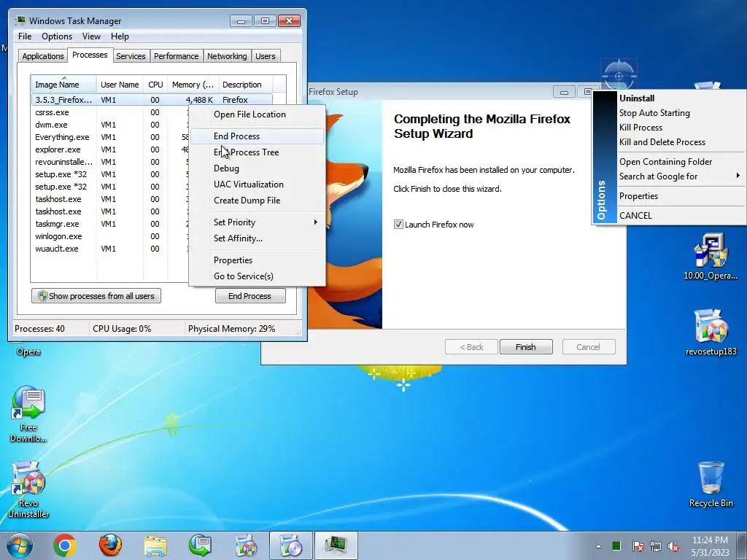
Task: Select the revosetup183 desktop icon
Action: (711, 332)
